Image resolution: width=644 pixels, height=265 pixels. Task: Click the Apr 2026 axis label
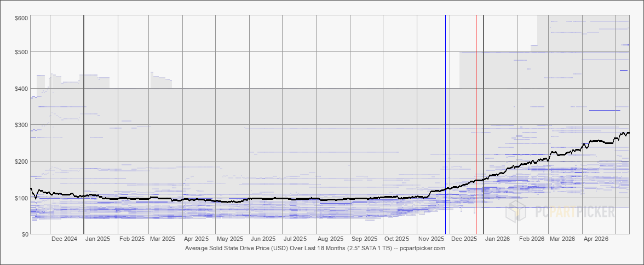596,239
